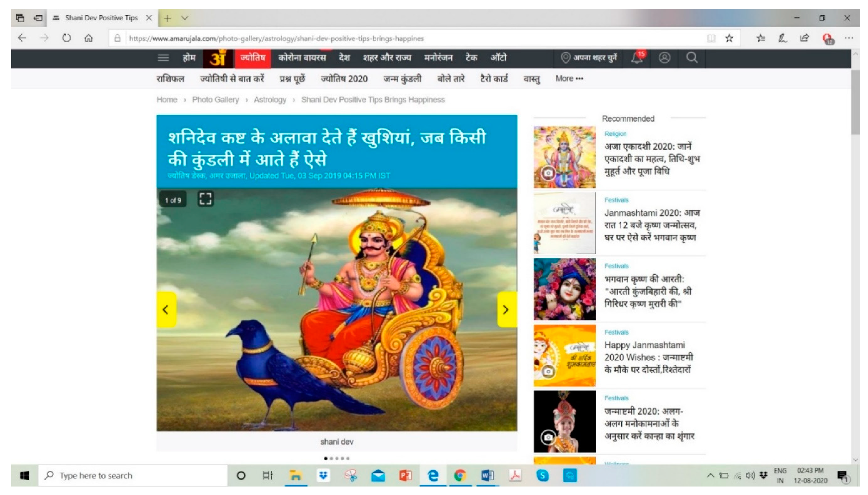Open the Janmashtami 2020 recommended article
868x495 pixels.
[651, 225]
